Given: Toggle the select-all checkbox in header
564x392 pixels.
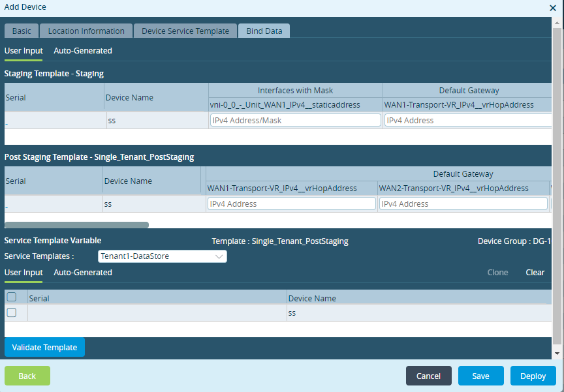Looking at the screenshot, I should [x=11, y=297].
